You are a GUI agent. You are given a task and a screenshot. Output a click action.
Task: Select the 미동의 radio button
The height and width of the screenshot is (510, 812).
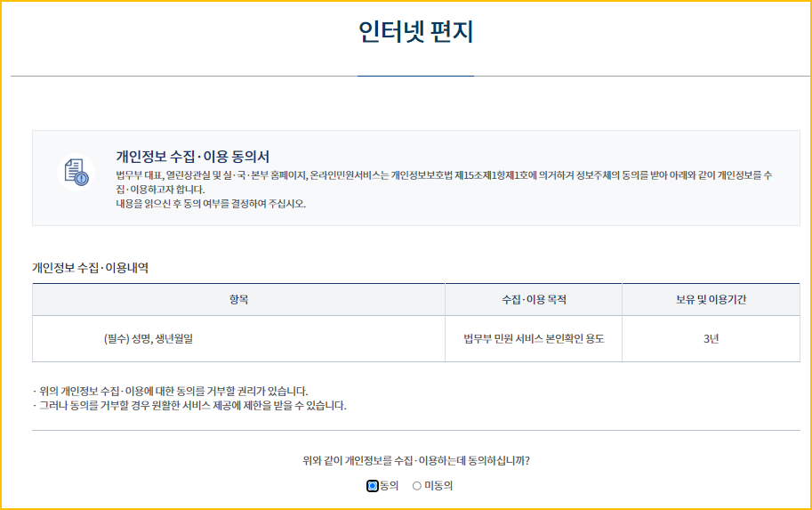417,486
